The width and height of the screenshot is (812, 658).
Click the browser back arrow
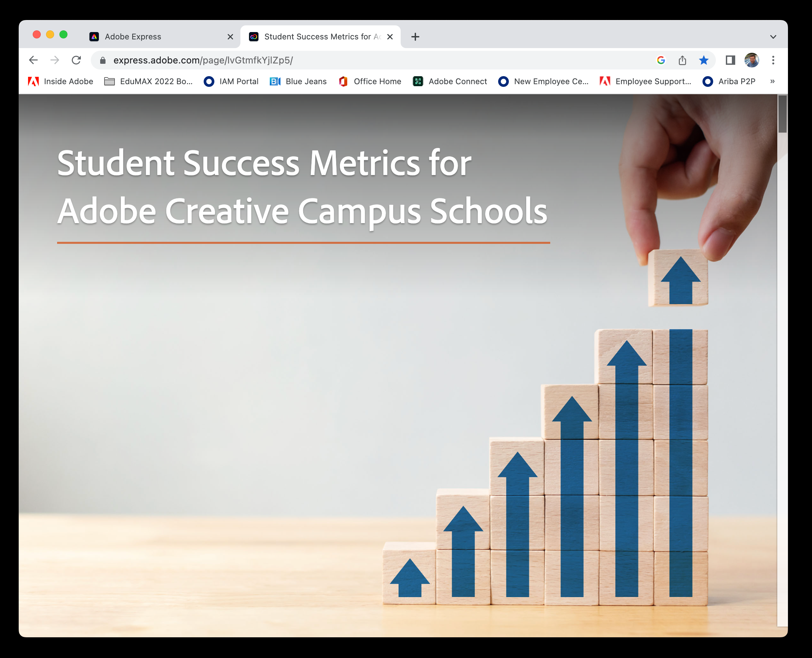point(33,60)
